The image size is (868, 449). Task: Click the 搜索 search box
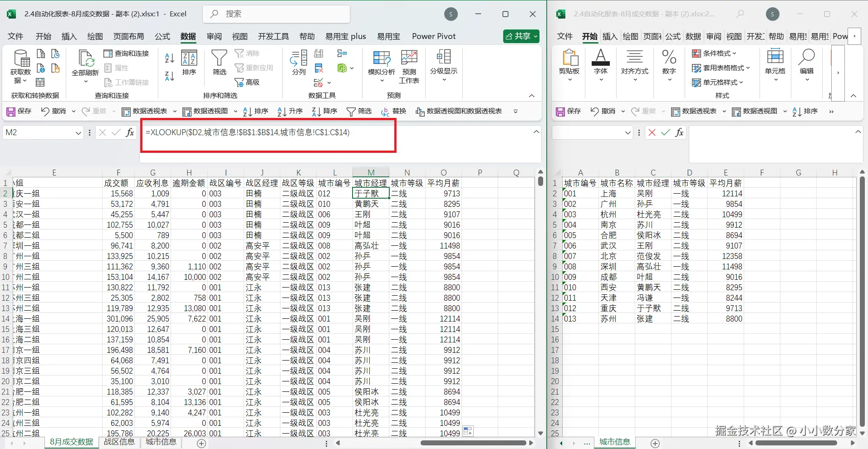point(276,14)
